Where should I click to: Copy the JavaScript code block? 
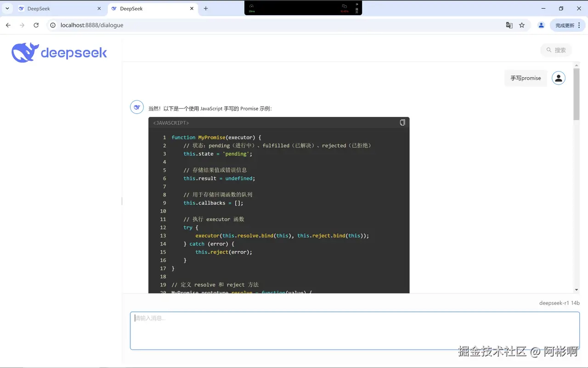pos(402,122)
